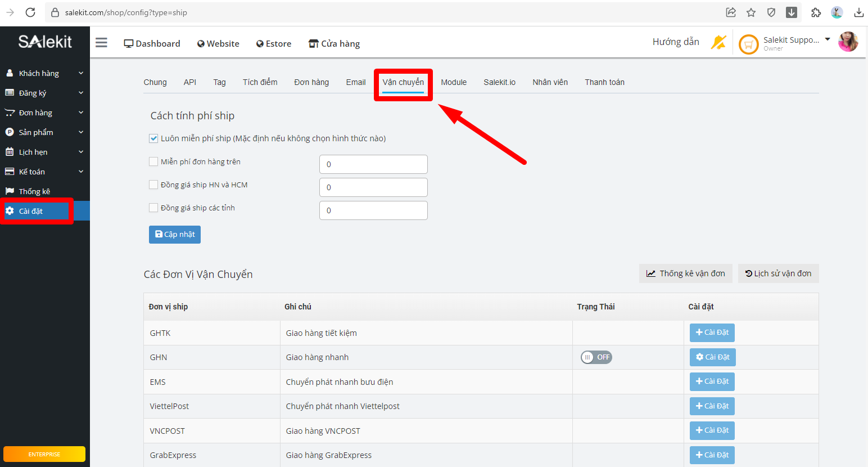This screenshot has height=467, width=868.
Task: Open the Dashboard nav link
Action: (152, 43)
